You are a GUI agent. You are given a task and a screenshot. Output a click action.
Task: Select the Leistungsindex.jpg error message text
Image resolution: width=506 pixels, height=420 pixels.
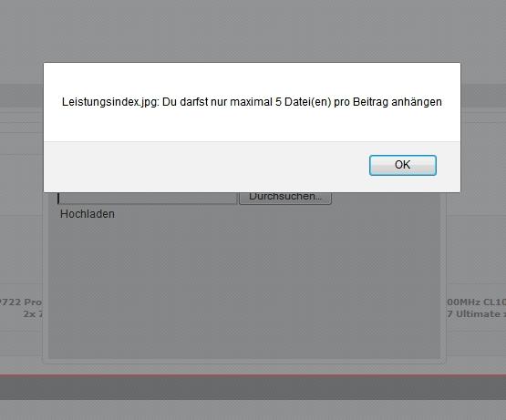pos(252,102)
